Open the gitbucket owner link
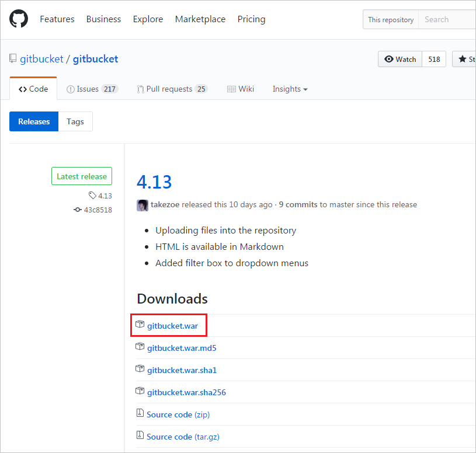The height and width of the screenshot is (453, 476). coord(41,59)
